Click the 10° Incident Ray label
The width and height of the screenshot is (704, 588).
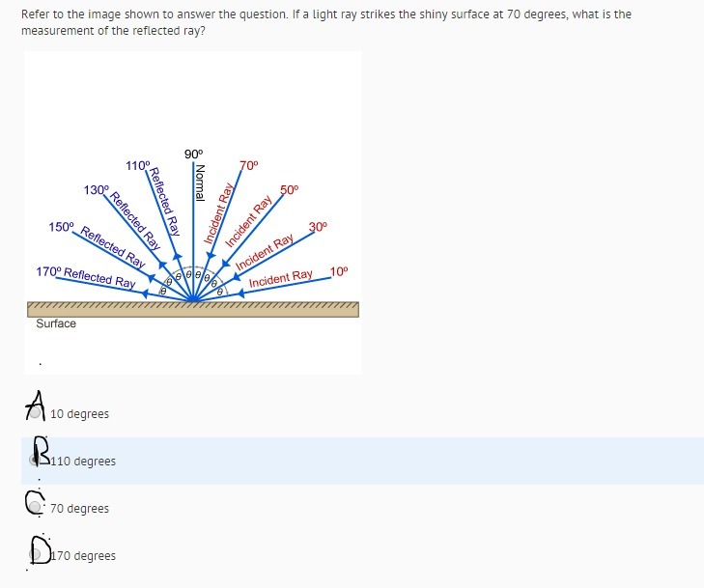click(x=339, y=272)
